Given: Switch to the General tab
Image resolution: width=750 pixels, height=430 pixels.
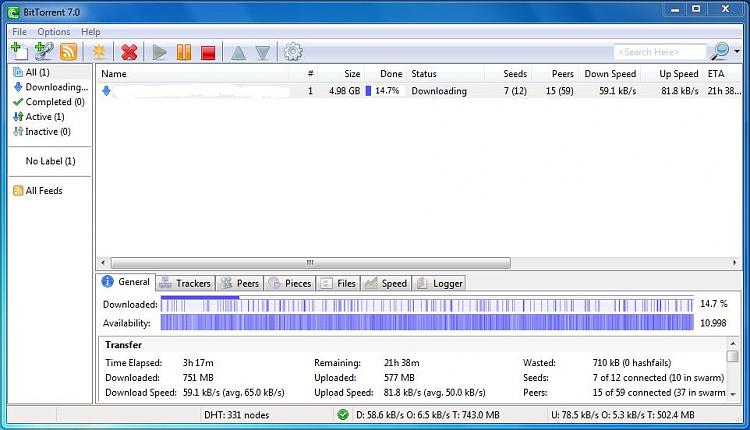Looking at the screenshot, I should pyautogui.click(x=126, y=282).
